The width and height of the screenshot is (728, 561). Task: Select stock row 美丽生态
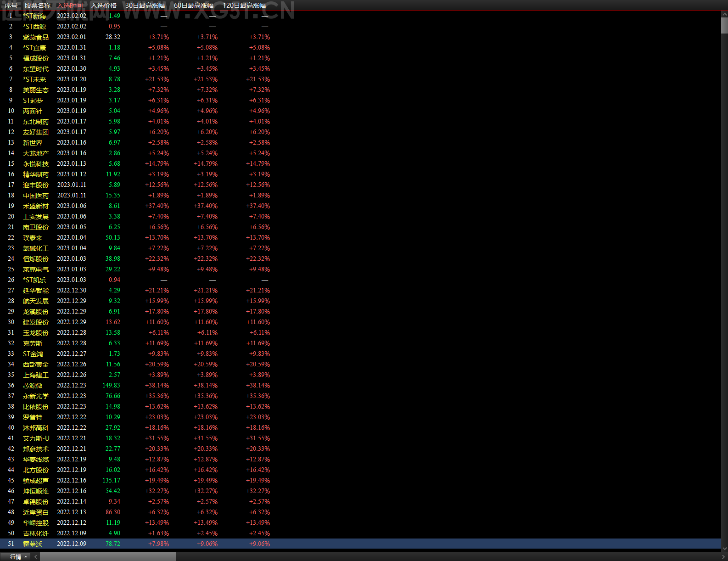coord(360,90)
